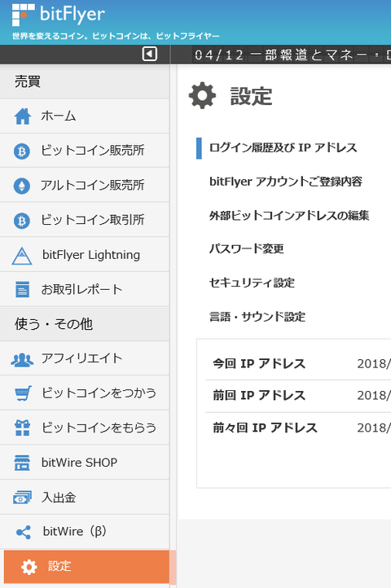This screenshot has height=588, width=391.
Task: Click the house icon next to ホーム
Action: 23,116
